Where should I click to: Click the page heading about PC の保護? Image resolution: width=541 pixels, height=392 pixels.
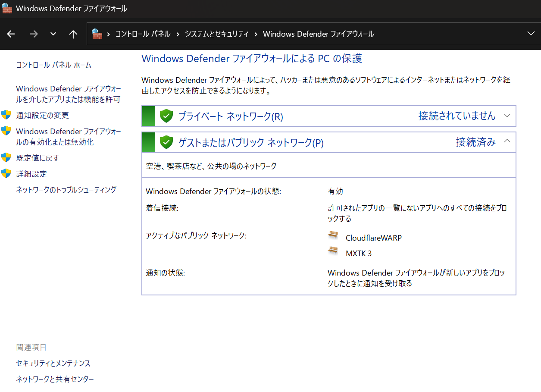[252, 59]
